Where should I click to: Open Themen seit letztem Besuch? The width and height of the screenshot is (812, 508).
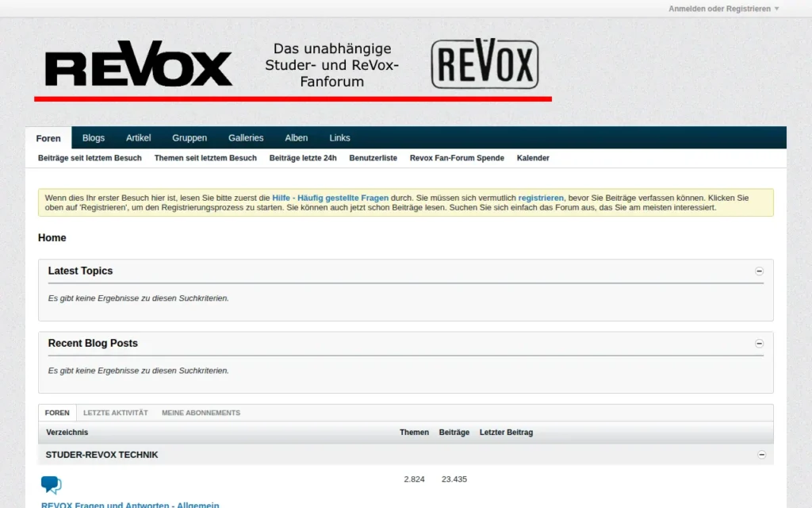click(205, 158)
